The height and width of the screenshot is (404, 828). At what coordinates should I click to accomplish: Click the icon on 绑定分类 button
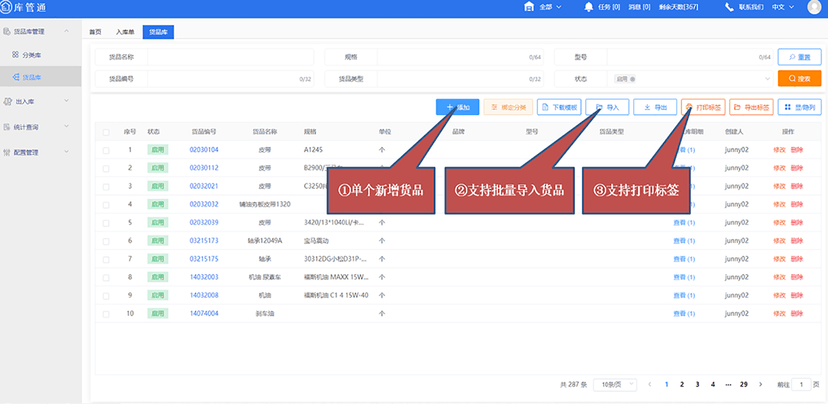coord(494,107)
